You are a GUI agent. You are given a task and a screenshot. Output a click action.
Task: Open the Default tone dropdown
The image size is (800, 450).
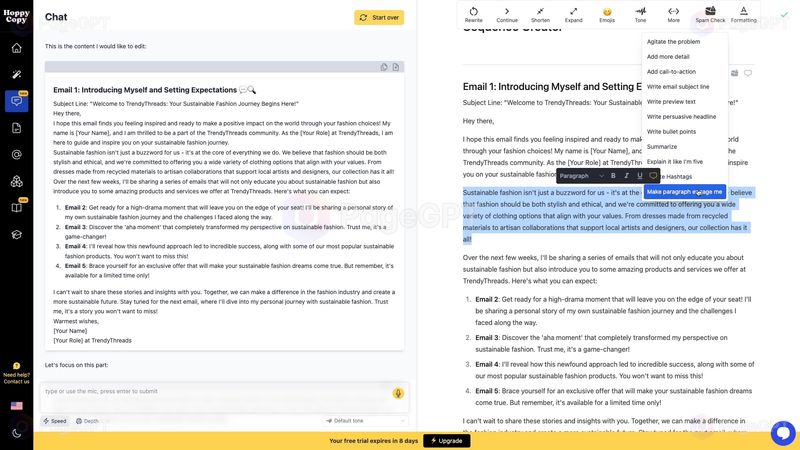365,421
